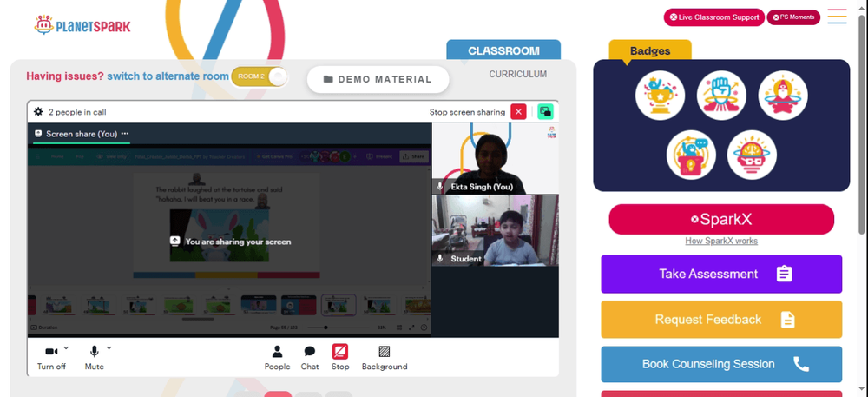Click the PlanetSpark logo
Image resolution: width=868 pixels, height=397 pixels.
point(82,25)
